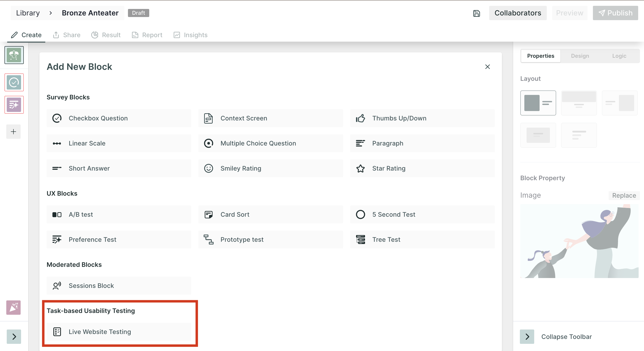Add a Smiley Rating block

pyautogui.click(x=270, y=168)
